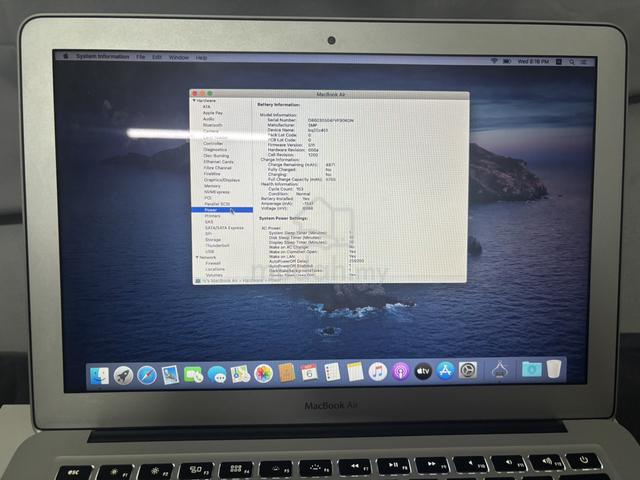Open Podcasts from the Dock
This screenshot has width=640, height=480.
point(401,371)
